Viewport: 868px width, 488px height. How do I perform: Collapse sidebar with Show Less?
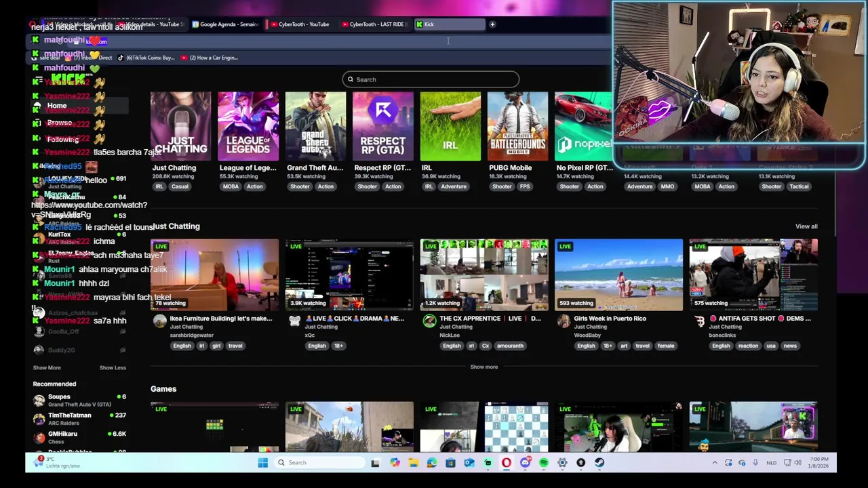point(113,367)
